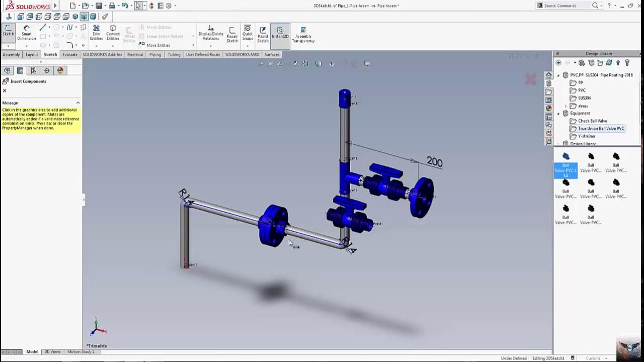
Task: Click the Print icon in the top toolbar
Action: pos(112,6)
